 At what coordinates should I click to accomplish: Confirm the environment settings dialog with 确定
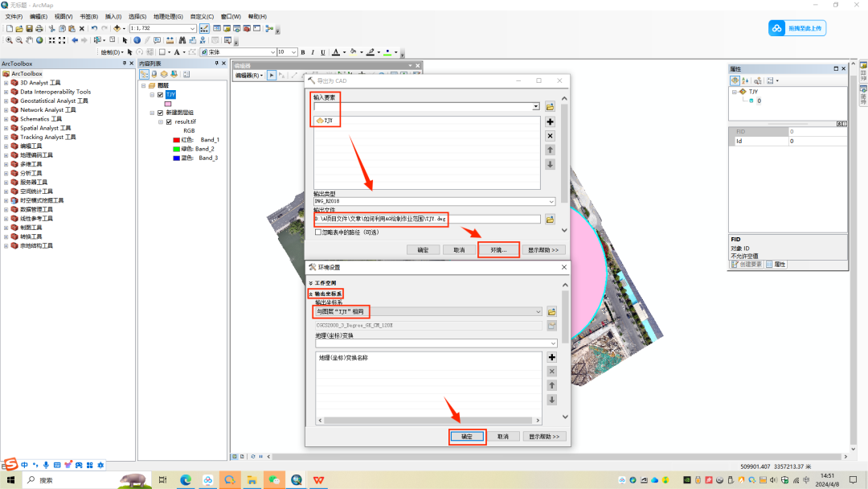coord(467,437)
